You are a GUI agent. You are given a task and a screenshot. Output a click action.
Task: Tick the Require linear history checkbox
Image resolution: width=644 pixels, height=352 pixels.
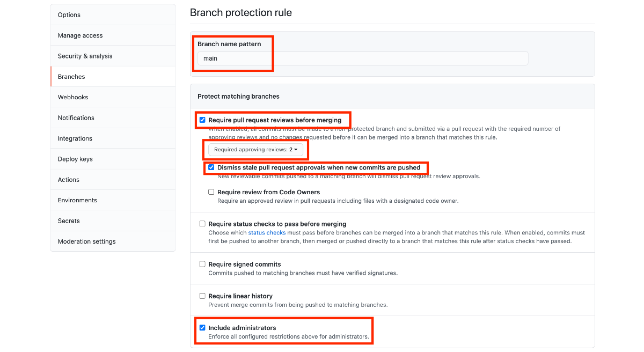[202, 296]
